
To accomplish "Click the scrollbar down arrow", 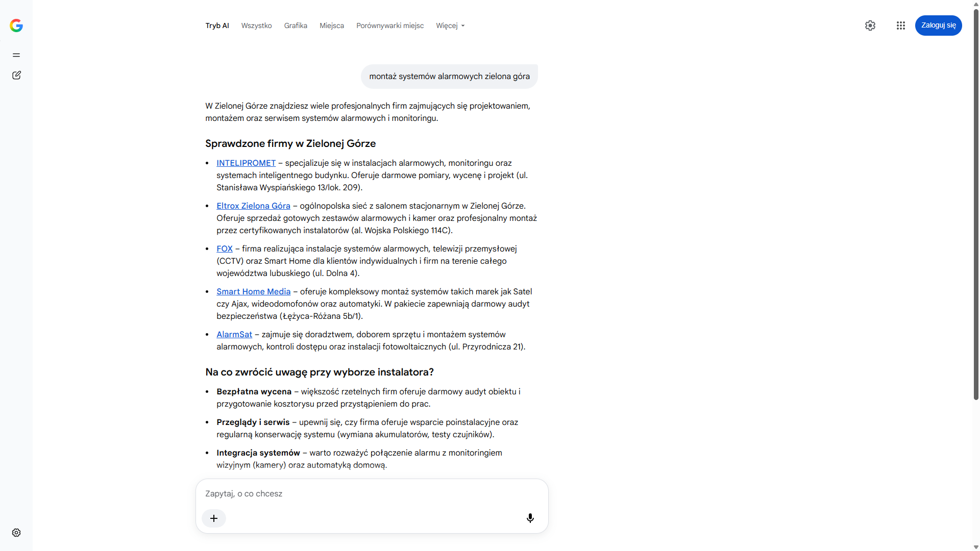I will [976, 547].
